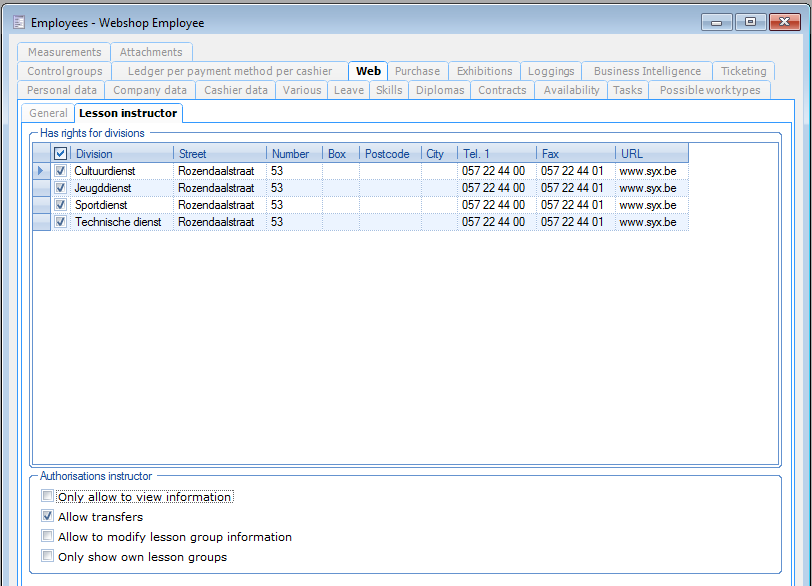Select the Jeugddienst row selector
This screenshot has width=812, height=586.
41,188
